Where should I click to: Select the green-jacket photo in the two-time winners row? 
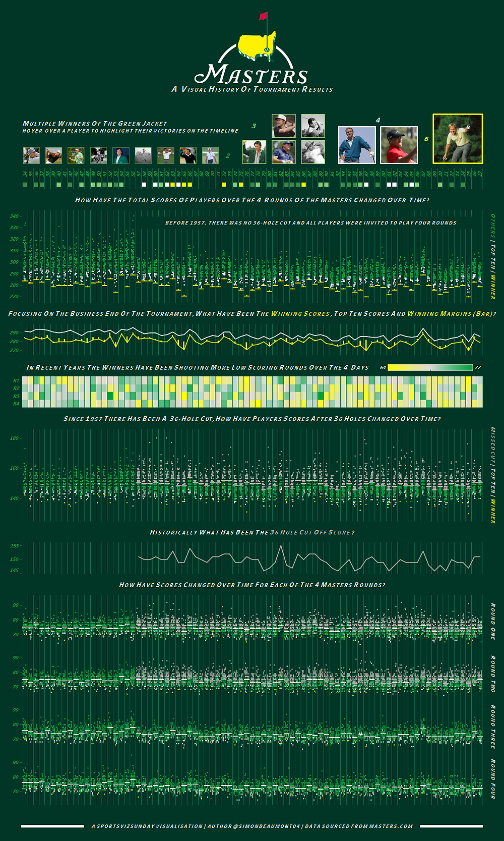pyautogui.click(x=121, y=155)
